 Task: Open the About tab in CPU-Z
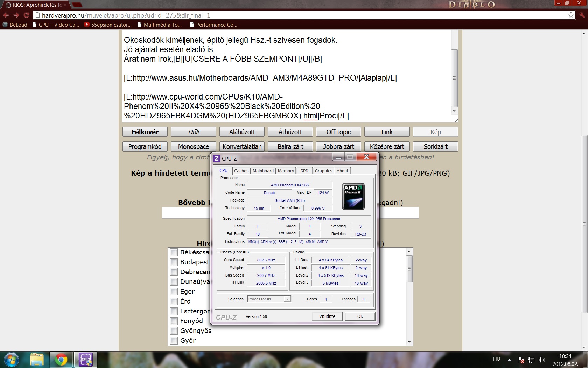point(343,171)
